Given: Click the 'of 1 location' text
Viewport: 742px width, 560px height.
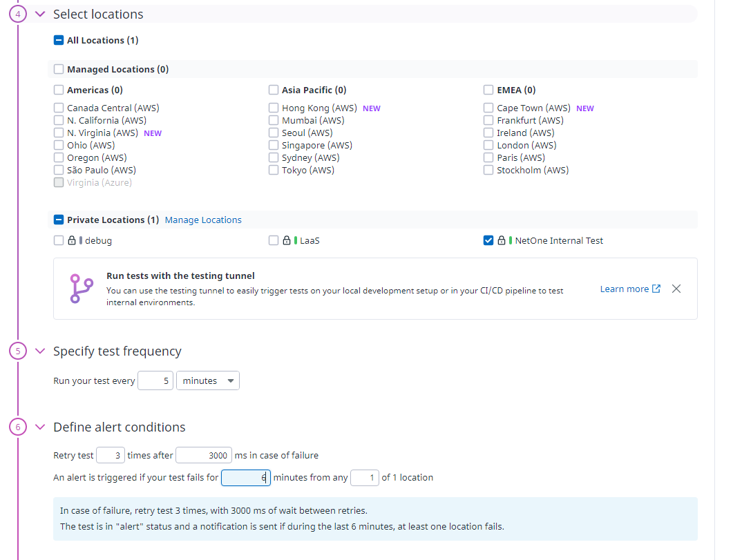Looking at the screenshot, I should (x=408, y=478).
